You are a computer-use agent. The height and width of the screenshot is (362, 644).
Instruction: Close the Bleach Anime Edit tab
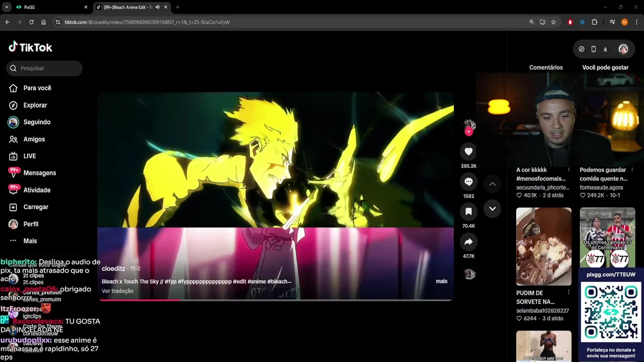pos(167,7)
